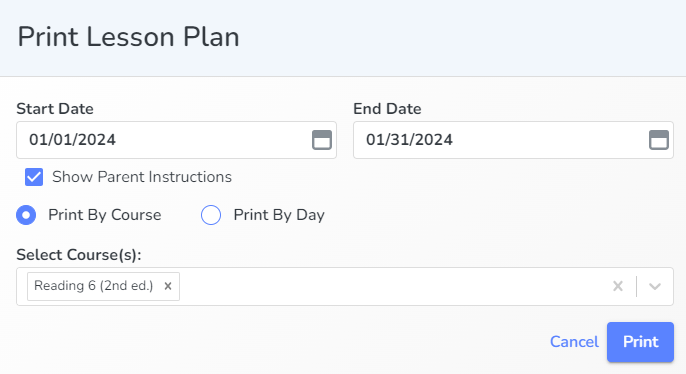Uncheck Show Parent Instructions checkbox
The width and height of the screenshot is (686, 374).
coord(34,177)
